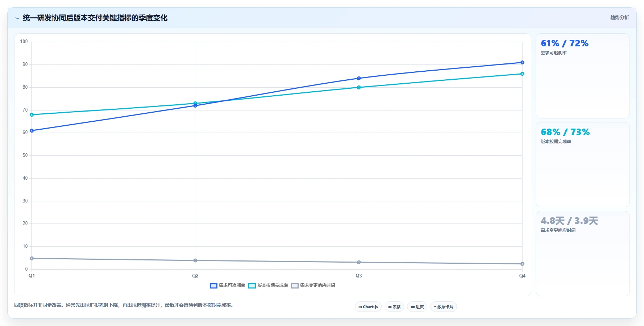Click the Chart.js tag chip
The height and width of the screenshot is (326, 644).
368,307
